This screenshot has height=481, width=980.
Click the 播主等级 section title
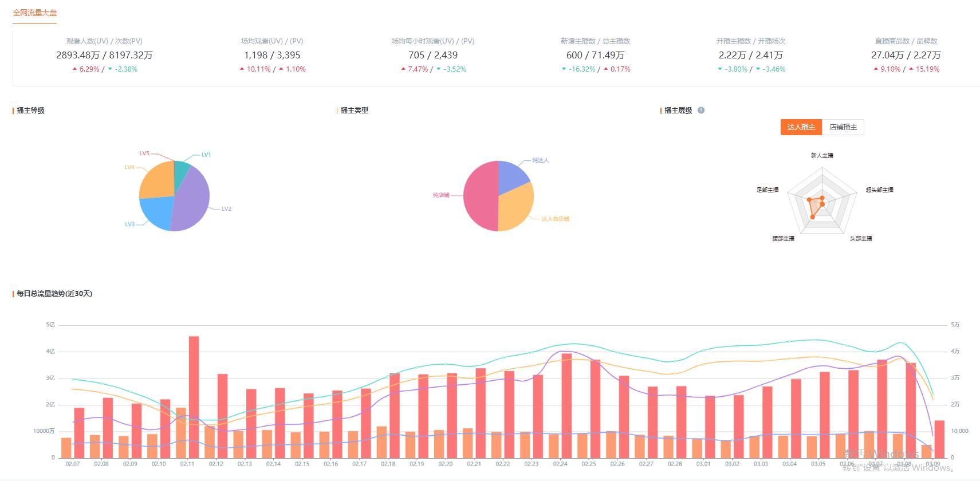[30, 111]
